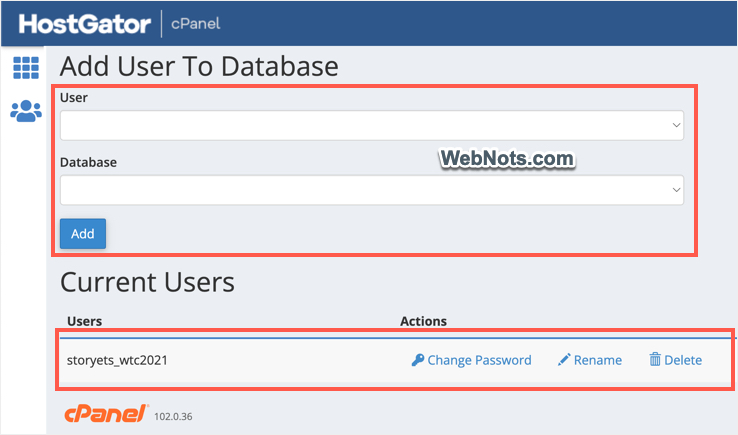This screenshot has width=738, height=435.
Task: Open the User select field
Action: click(360, 126)
